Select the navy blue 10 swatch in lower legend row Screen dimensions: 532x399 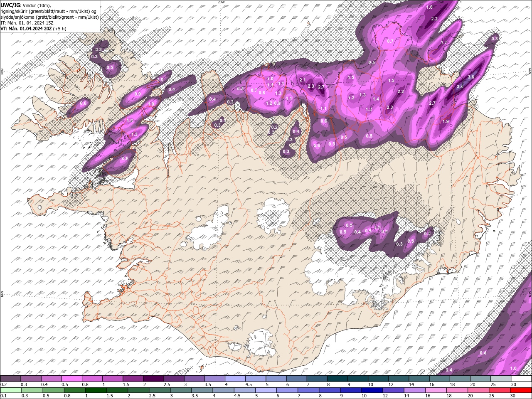(371, 390)
